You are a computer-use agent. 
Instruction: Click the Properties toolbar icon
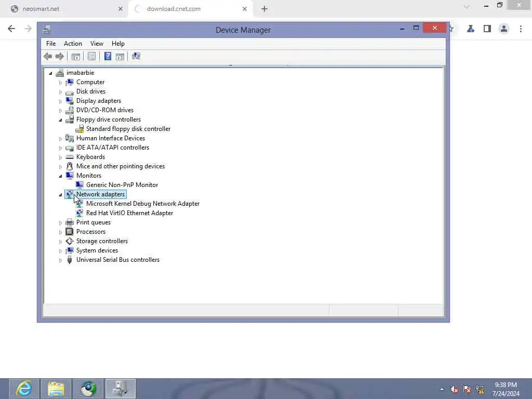pyautogui.click(x=91, y=56)
